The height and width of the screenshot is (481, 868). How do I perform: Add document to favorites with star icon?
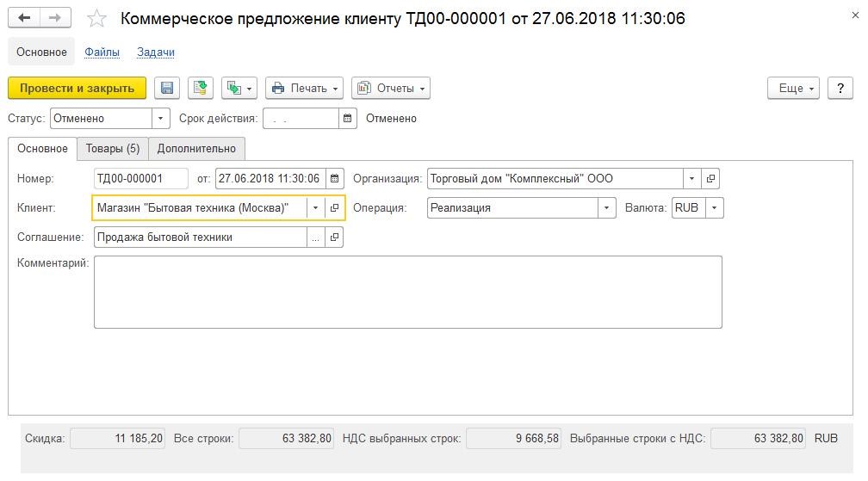pyautogui.click(x=96, y=19)
